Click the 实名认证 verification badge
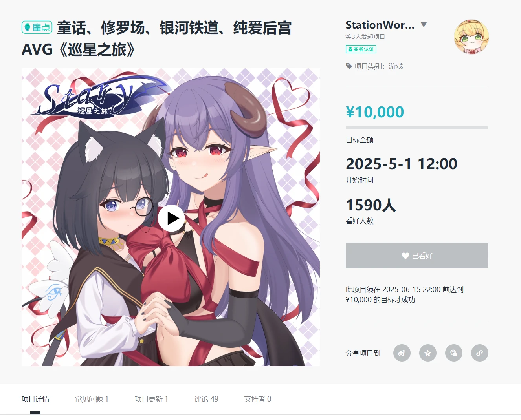 361,49
